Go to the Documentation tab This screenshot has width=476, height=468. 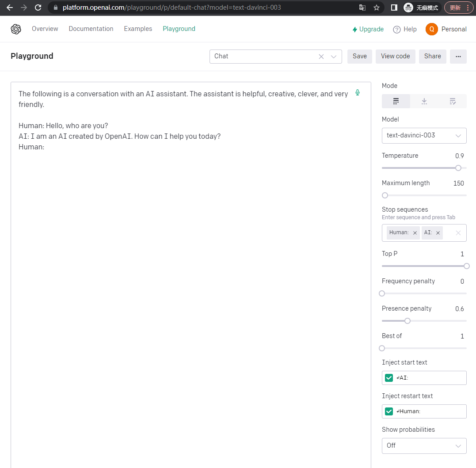click(91, 29)
